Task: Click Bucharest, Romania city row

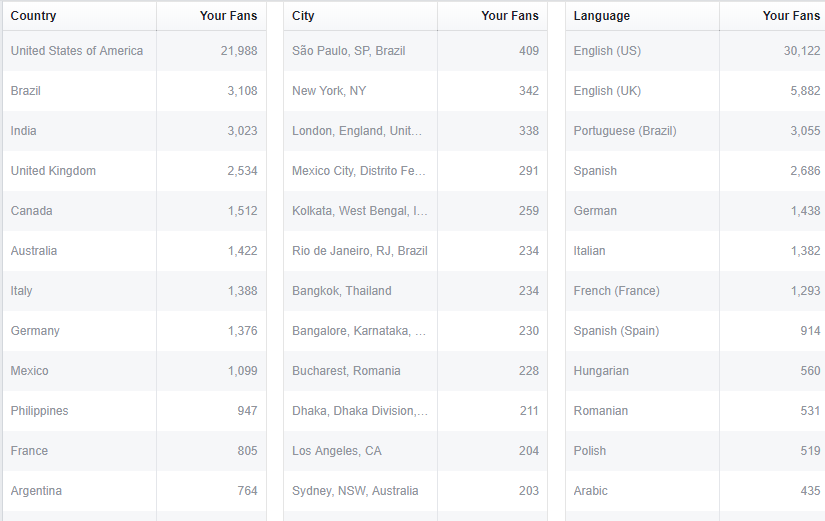Action: click(x=346, y=371)
